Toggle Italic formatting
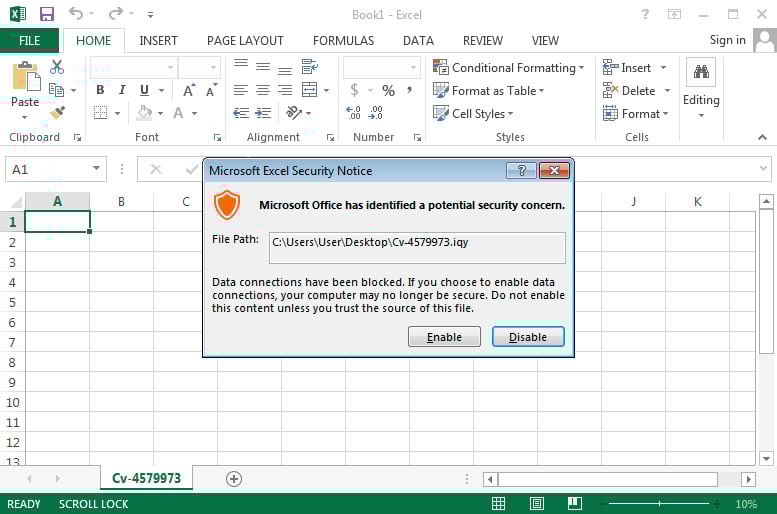Viewport: 777px width, 514px height. coord(122,90)
